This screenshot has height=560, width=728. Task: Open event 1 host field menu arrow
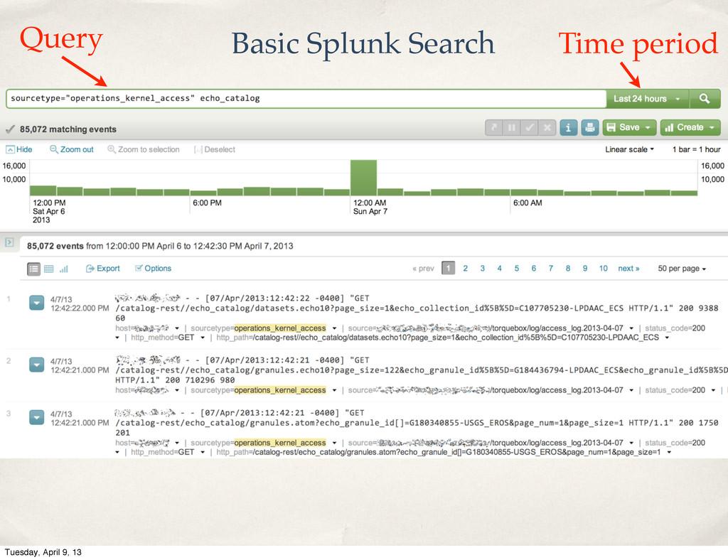click(176, 328)
